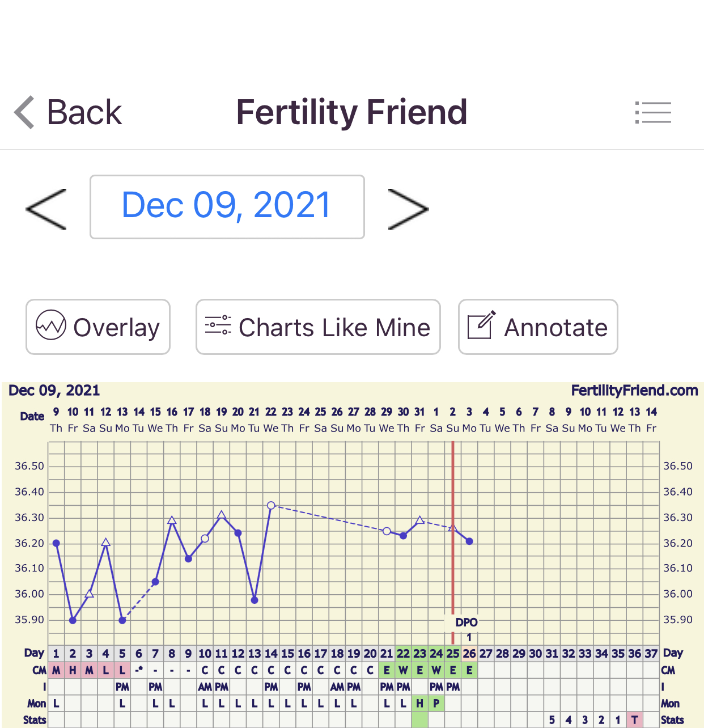Select the DPO 1 label on chart
Image resolution: width=704 pixels, height=728 pixels.
click(467, 628)
